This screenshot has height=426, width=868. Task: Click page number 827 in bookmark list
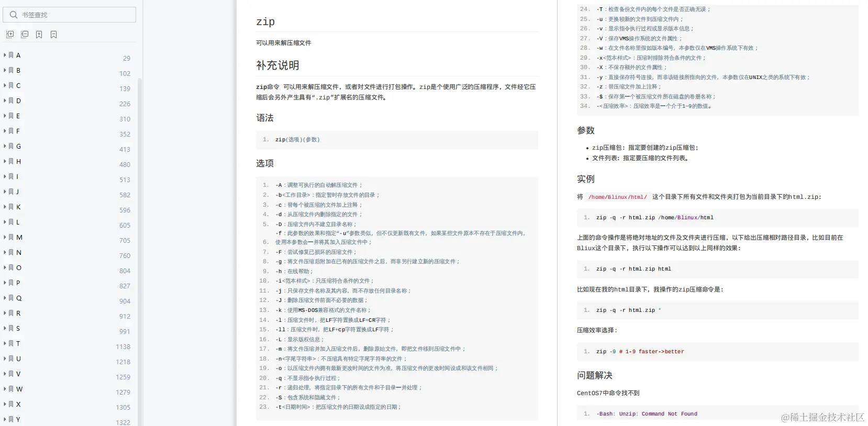(125, 286)
